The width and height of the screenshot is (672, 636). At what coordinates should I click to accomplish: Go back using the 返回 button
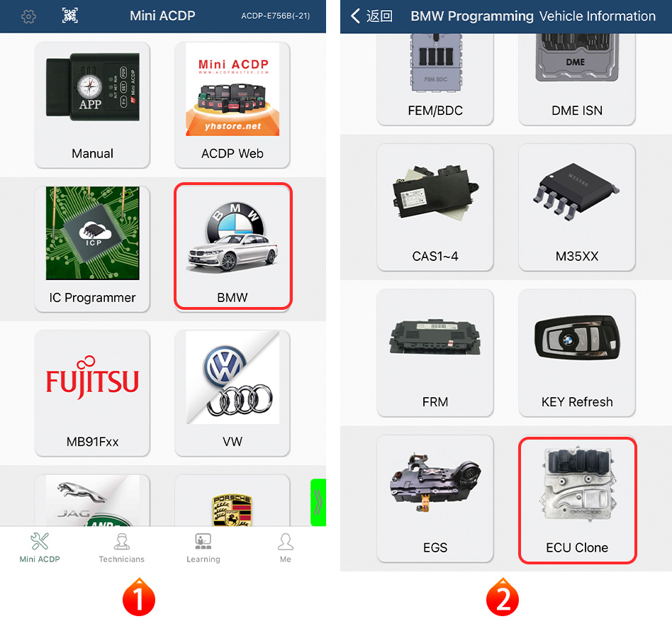(x=371, y=16)
